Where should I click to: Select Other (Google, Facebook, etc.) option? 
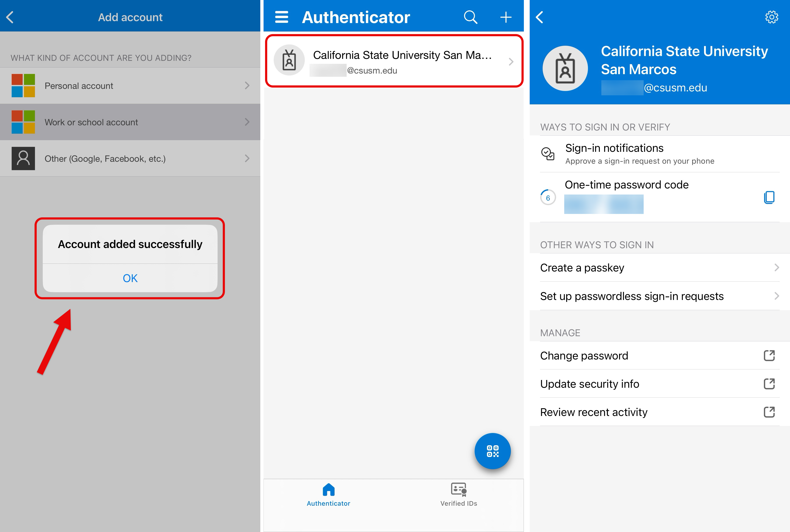tap(130, 158)
